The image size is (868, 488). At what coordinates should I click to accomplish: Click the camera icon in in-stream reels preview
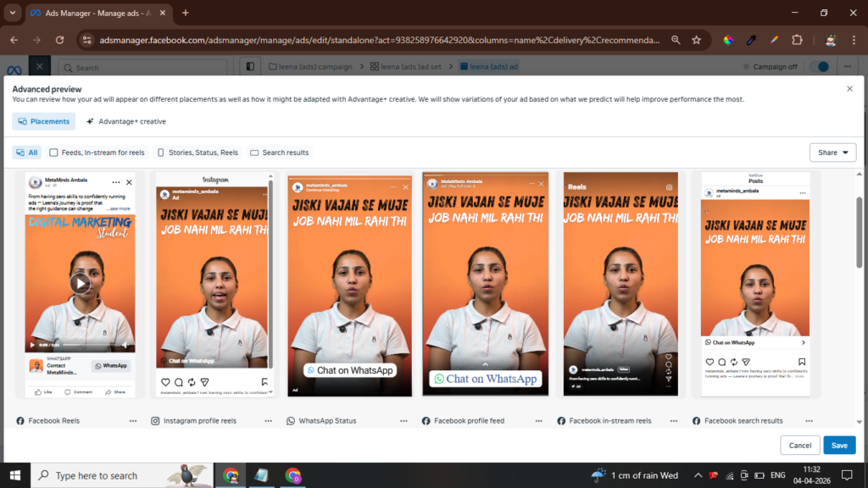click(x=670, y=186)
